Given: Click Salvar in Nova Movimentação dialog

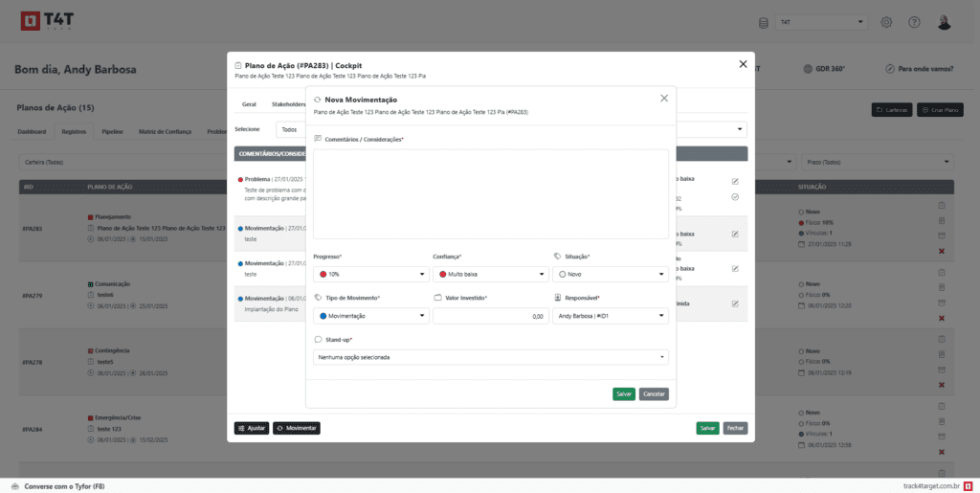Looking at the screenshot, I should [623, 394].
